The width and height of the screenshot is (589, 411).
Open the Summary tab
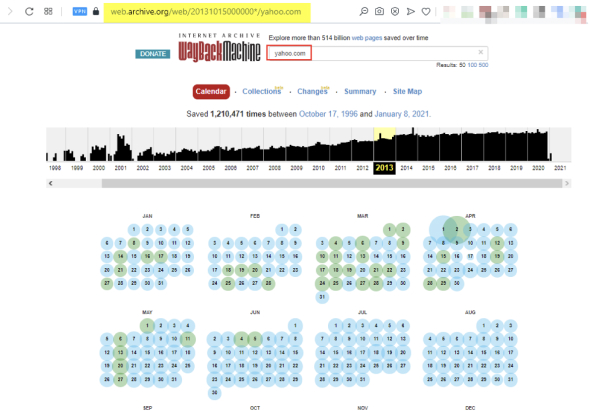(x=360, y=91)
